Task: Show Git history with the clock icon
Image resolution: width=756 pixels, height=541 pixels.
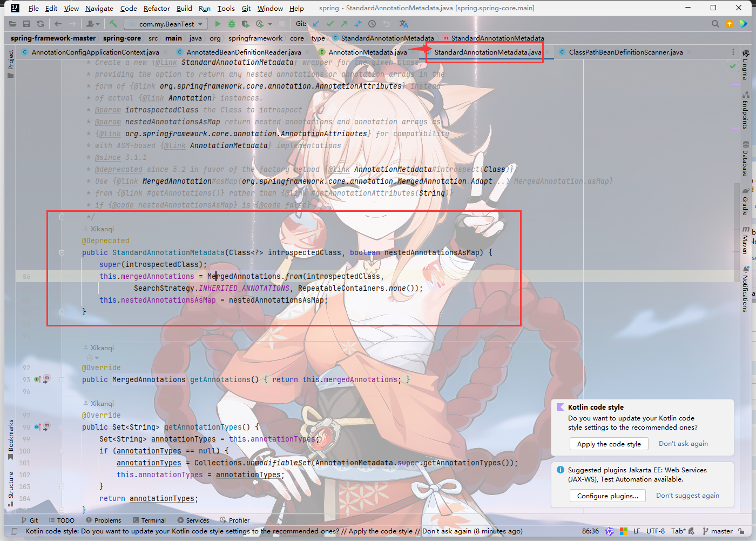Action: coord(372,24)
